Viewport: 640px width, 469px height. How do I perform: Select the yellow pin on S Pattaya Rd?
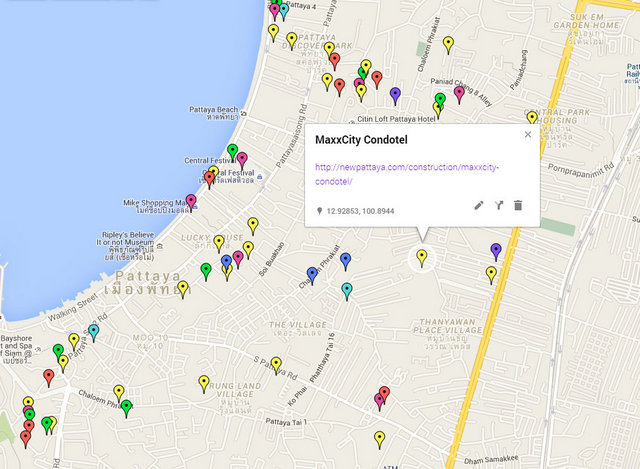pos(276,366)
